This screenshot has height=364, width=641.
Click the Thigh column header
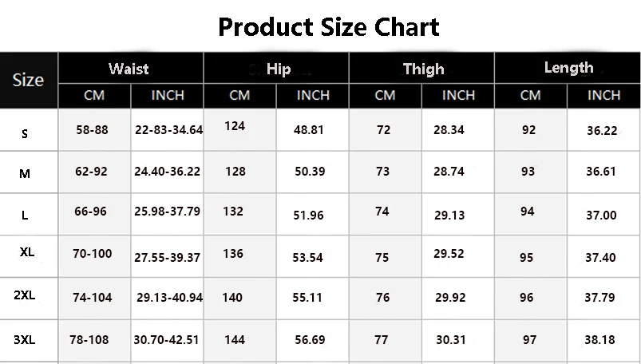click(423, 69)
